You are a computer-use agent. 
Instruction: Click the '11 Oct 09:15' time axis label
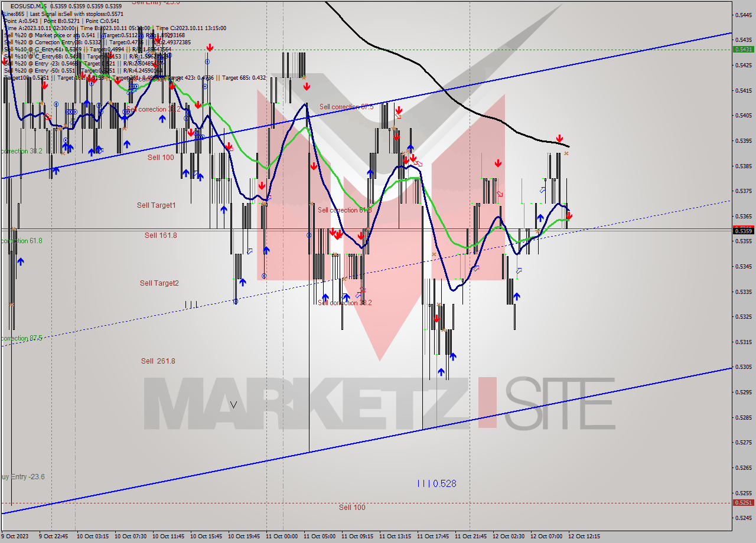[357, 537]
